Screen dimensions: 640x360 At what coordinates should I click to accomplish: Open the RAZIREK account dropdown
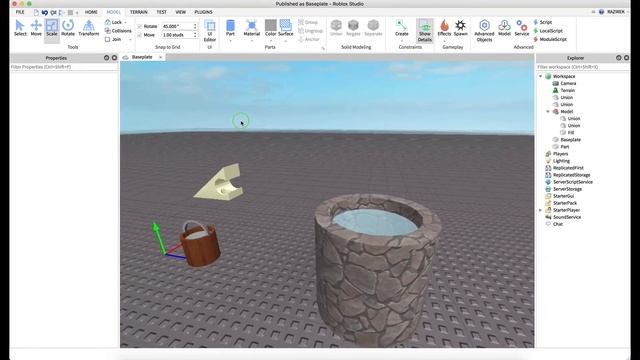pyautogui.click(x=618, y=12)
